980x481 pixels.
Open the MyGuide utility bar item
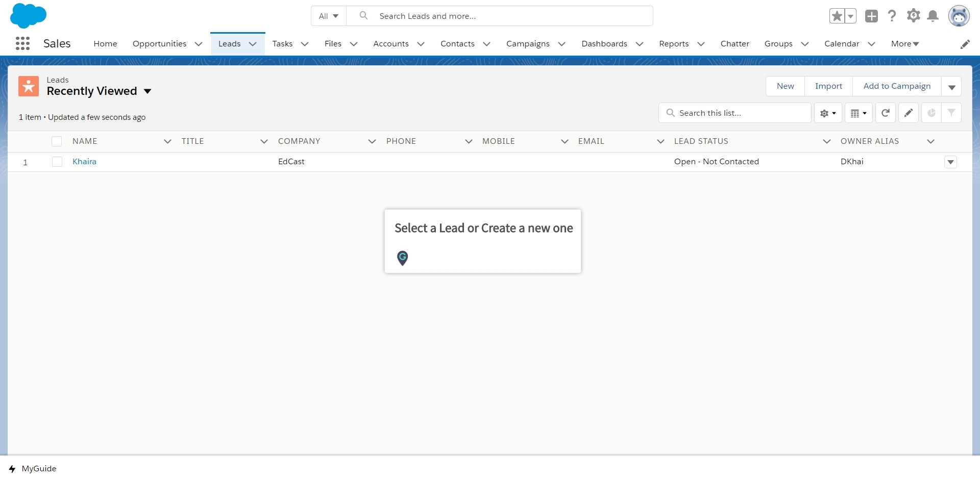pyautogui.click(x=33, y=469)
